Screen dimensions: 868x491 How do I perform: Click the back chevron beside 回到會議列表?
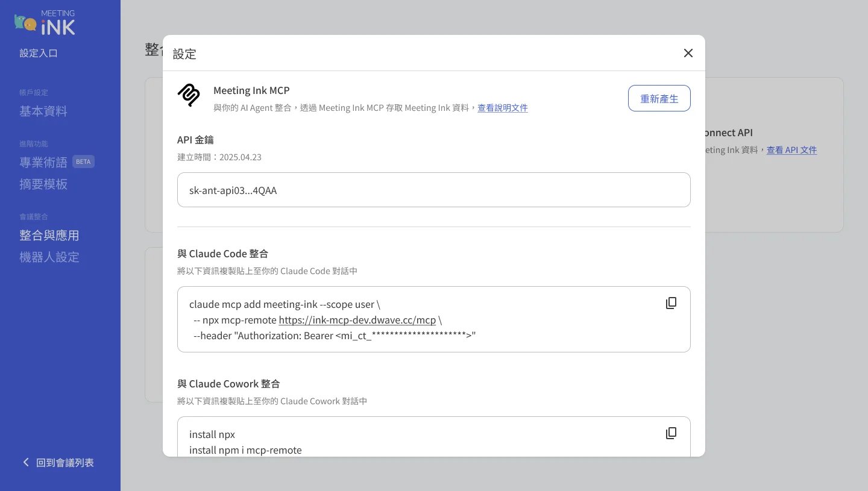25,462
